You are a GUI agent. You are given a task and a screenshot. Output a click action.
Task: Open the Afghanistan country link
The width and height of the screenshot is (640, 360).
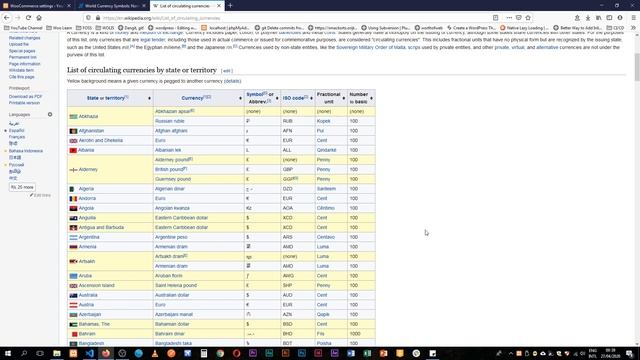pos(91,131)
